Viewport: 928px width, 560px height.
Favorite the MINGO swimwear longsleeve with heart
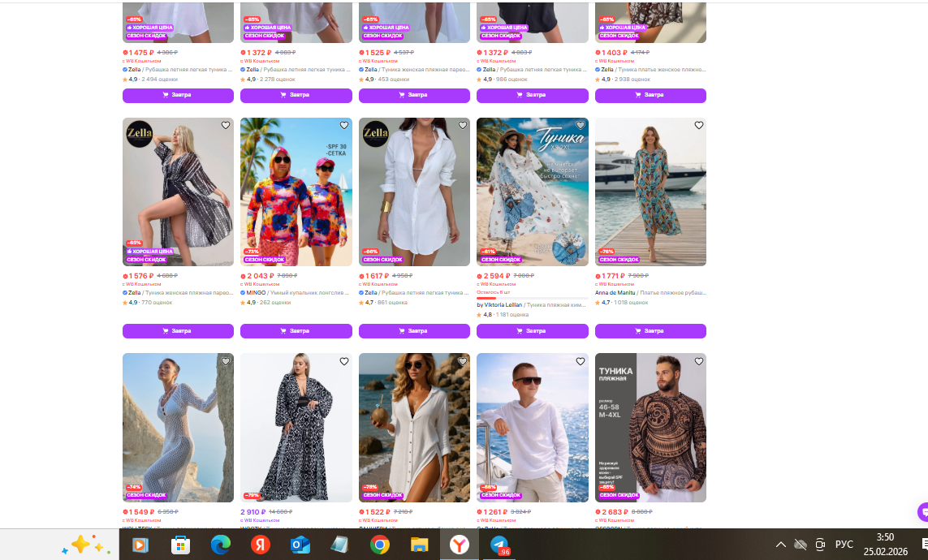click(343, 126)
